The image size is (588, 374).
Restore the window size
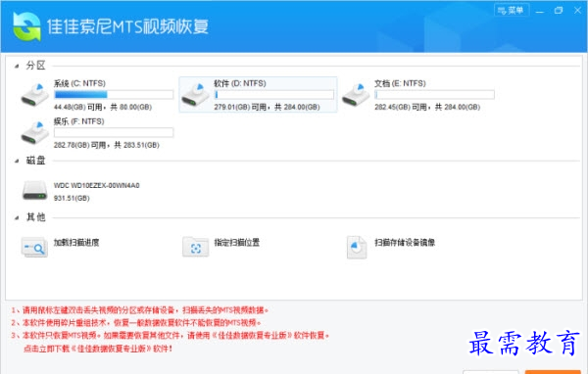pyautogui.click(x=559, y=11)
